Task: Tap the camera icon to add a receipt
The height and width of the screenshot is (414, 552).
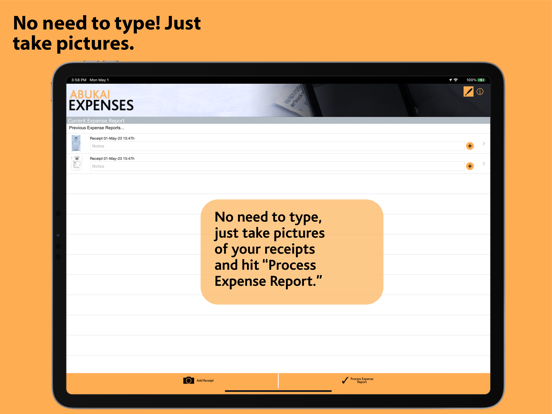Action: [188, 380]
